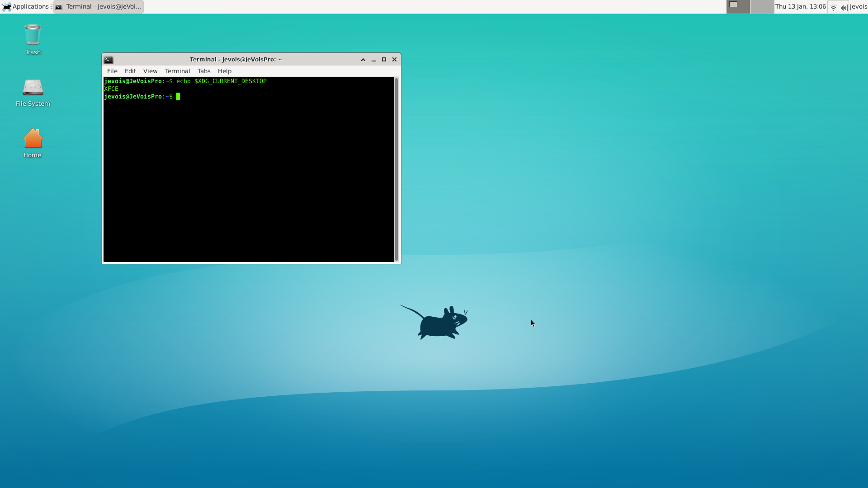
Task: Select the File System desktop icon
Action: tap(33, 88)
